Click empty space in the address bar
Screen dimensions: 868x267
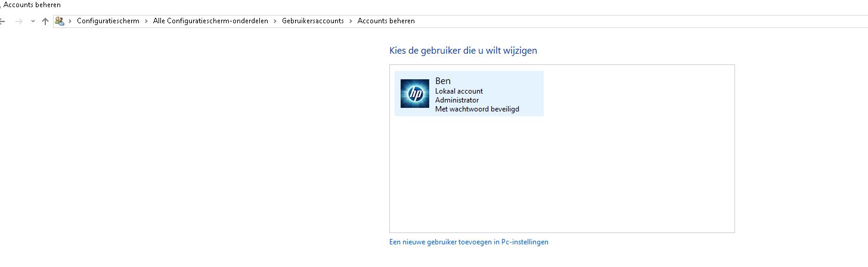coord(596,21)
